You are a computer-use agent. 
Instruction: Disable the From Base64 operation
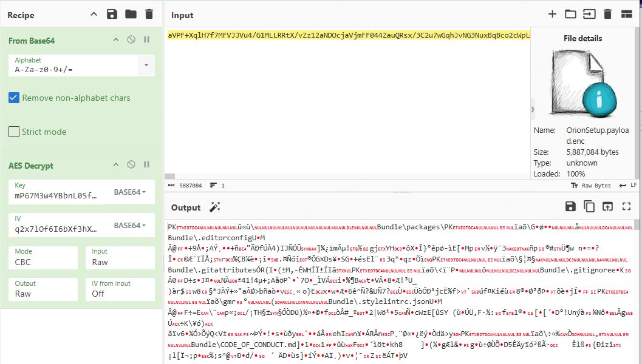(131, 39)
